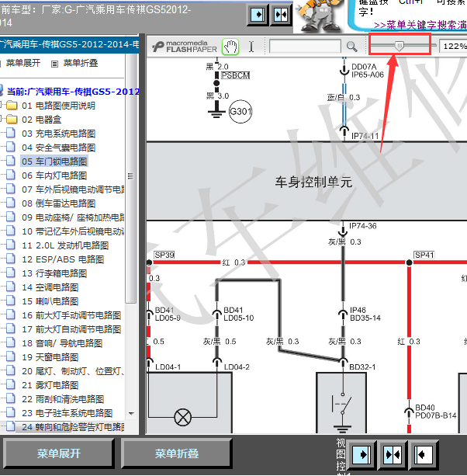Click the 122% zoom percentage field
The width and height of the screenshot is (467, 476).
click(x=453, y=47)
